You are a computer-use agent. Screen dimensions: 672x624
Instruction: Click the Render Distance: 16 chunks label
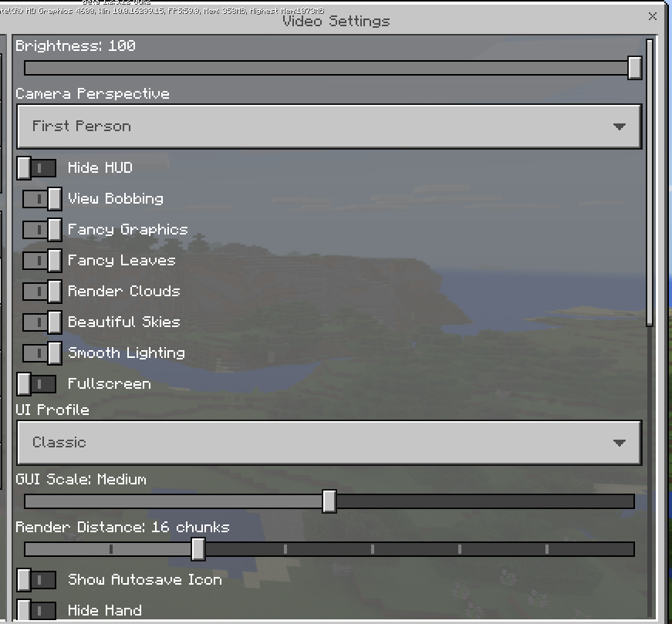(123, 527)
